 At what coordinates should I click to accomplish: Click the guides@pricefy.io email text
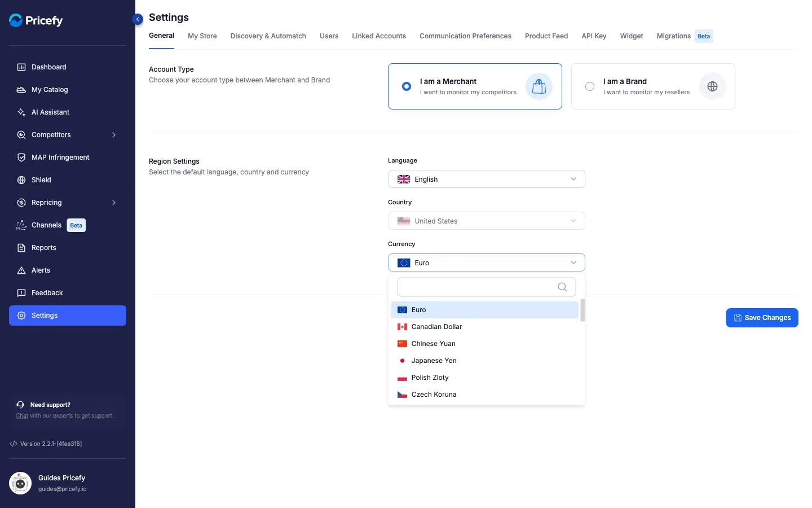[x=63, y=489]
